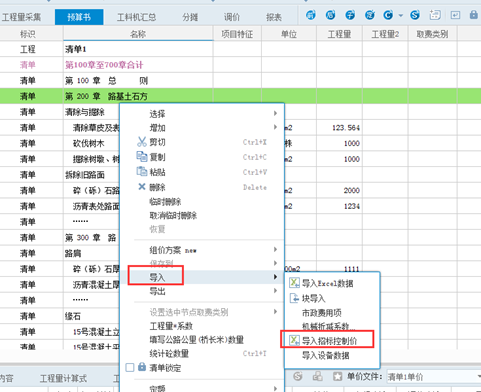Click the Excel icon for 导入Excel数据
This screenshot has height=392, width=481.
click(x=294, y=283)
